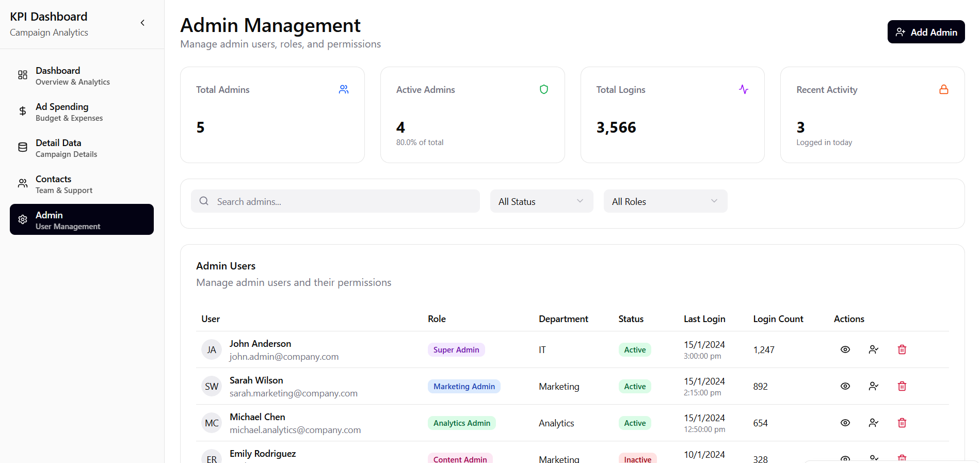View Sarah Wilson's details with eye icon
The width and height of the screenshot is (980, 463).
845,386
